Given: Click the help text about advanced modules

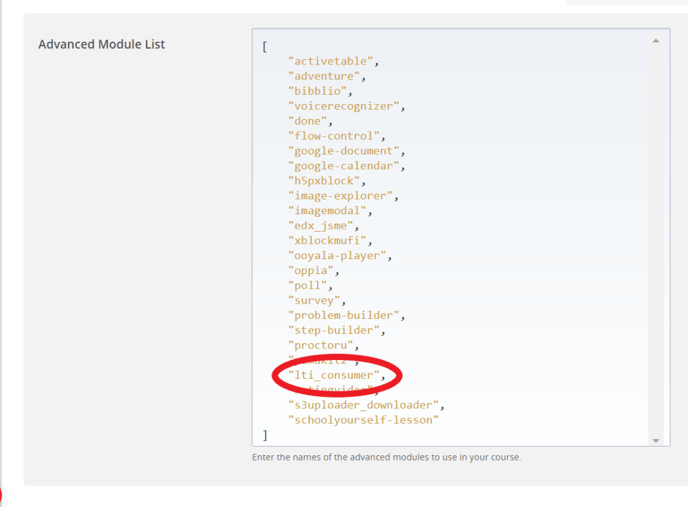Looking at the screenshot, I should point(387,457).
